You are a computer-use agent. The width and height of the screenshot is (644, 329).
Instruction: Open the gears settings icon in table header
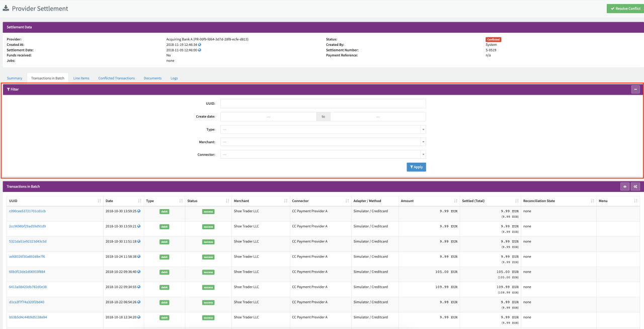pyautogui.click(x=635, y=186)
